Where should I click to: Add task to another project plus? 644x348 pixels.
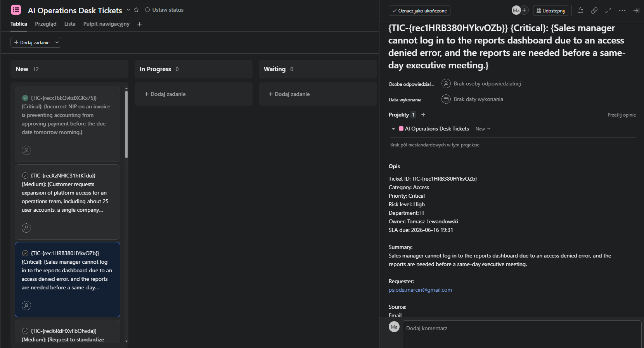[423, 115]
